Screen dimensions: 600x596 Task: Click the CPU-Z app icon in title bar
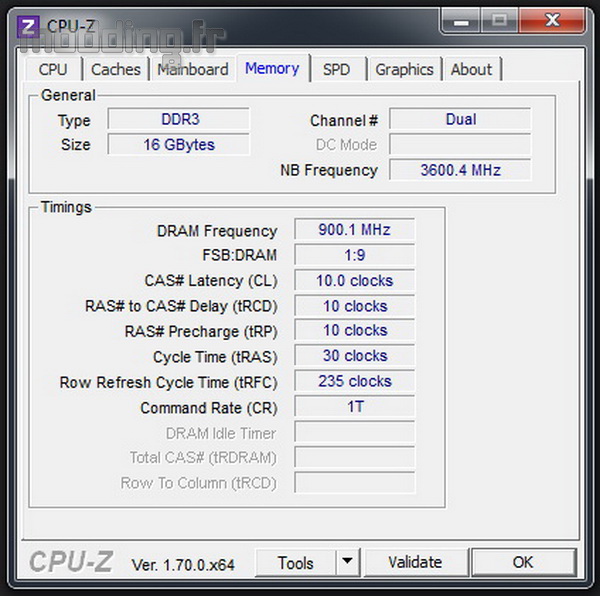coord(28,26)
